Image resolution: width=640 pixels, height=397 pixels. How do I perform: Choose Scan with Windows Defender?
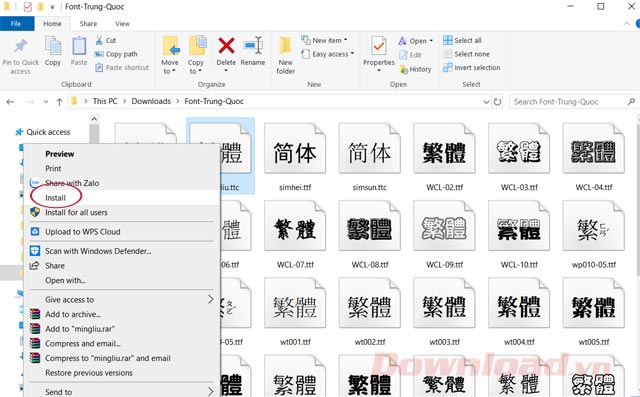pos(122,251)
